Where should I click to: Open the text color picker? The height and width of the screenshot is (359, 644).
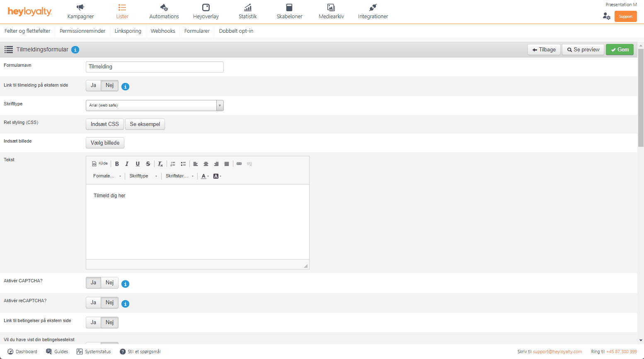coord(205,176)
